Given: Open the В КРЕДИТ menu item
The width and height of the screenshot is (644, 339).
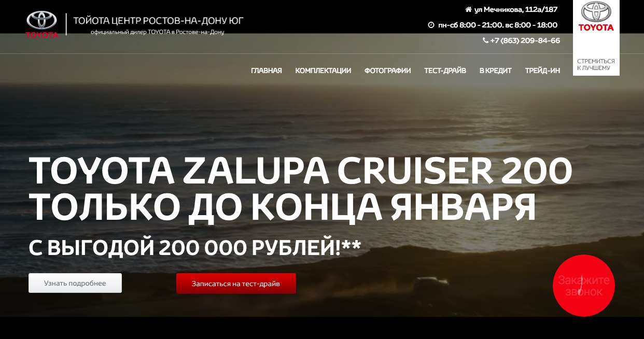Looking at the screenshot, I should (495, 70).
